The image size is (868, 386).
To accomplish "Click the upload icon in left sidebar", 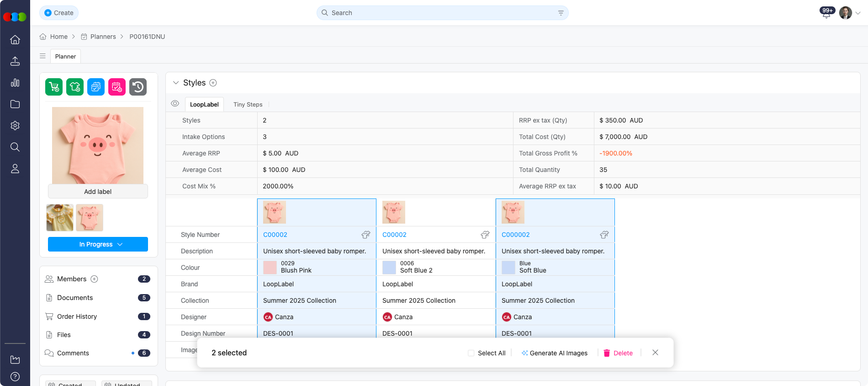I will (15, 61).
